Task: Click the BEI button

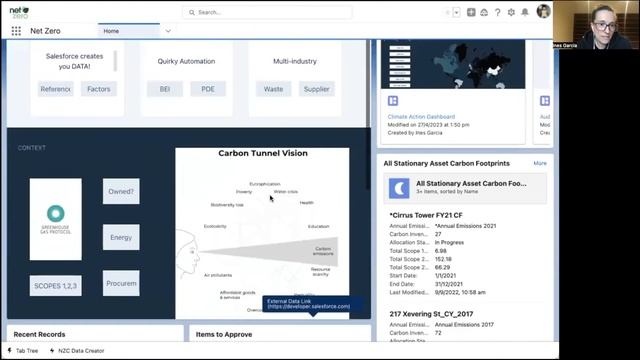Action: pyautogui.click(x=165, y=89)
